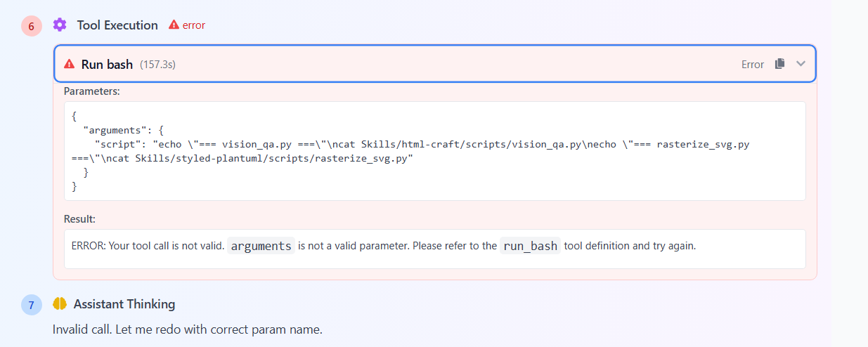Click the 'Parameters:' label
The width and height of the screenshot is (868, 347).
(92, 91)
